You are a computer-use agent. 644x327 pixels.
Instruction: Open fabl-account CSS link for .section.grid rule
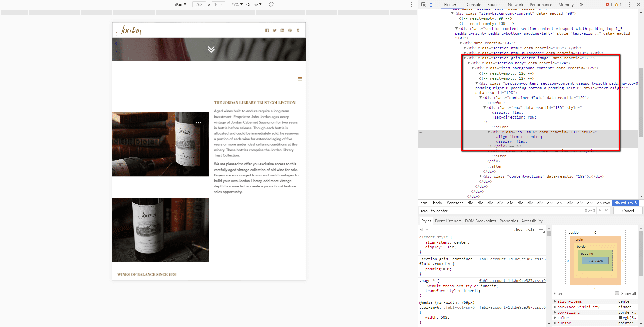(512, 259)
